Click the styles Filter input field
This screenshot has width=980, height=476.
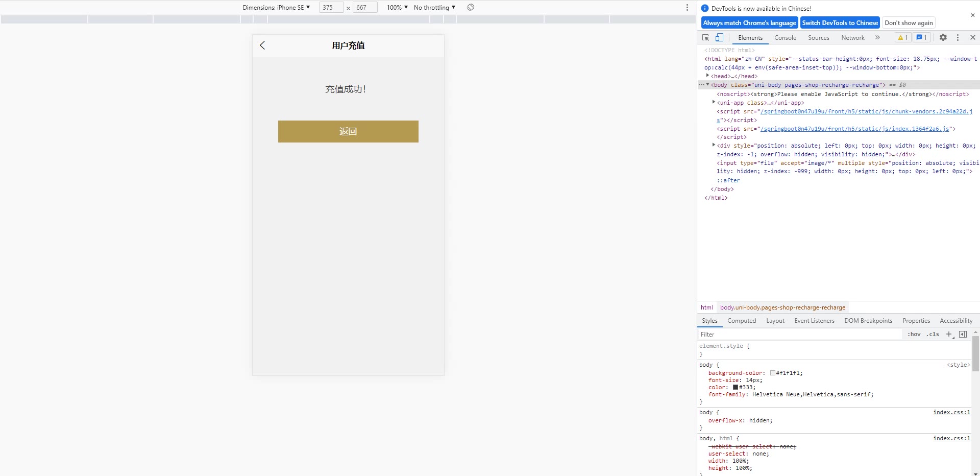(x=799, y=335)
